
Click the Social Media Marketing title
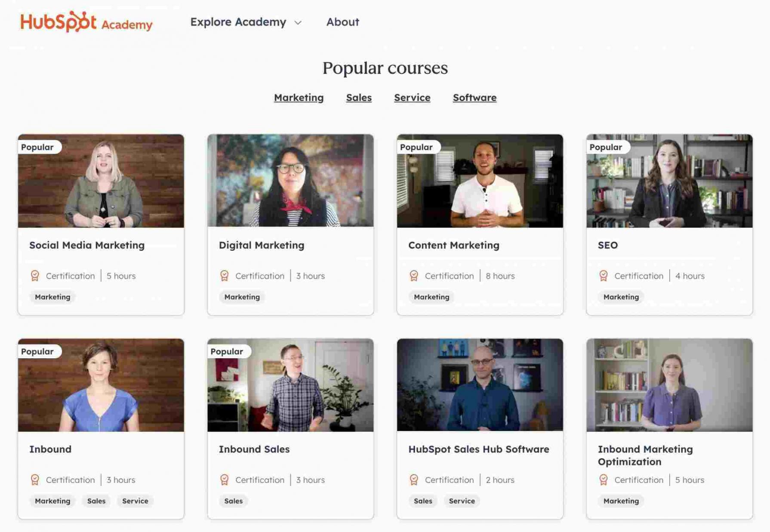[87, 245]
